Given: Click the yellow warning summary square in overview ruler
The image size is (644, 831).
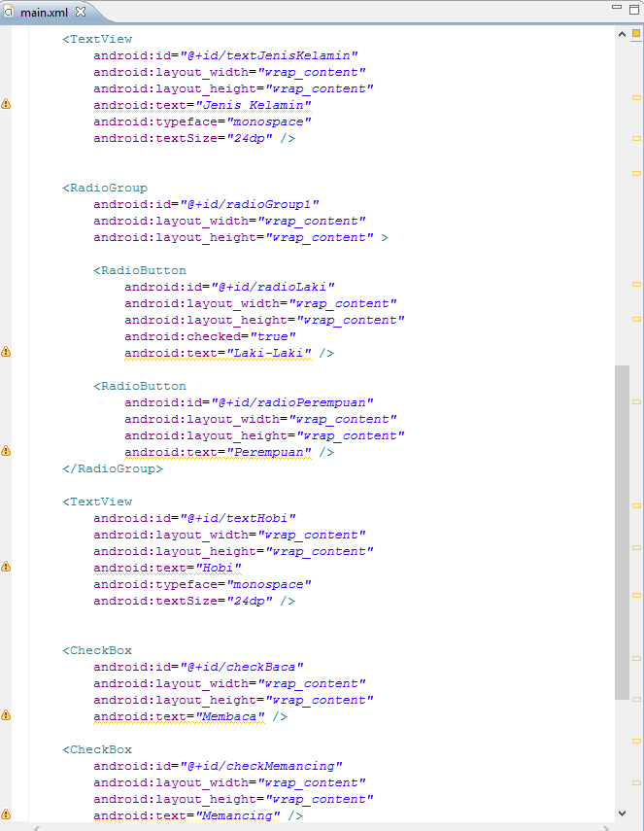Looking at the screenshot, I should 636,33.
